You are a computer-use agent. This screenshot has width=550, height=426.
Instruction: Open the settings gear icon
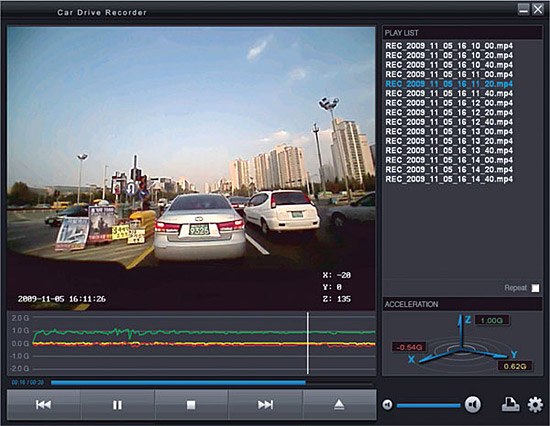pos(535,405)
